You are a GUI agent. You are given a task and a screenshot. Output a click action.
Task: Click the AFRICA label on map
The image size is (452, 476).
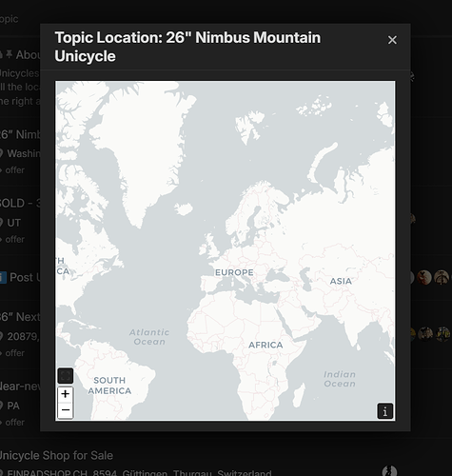coord(265,345)
